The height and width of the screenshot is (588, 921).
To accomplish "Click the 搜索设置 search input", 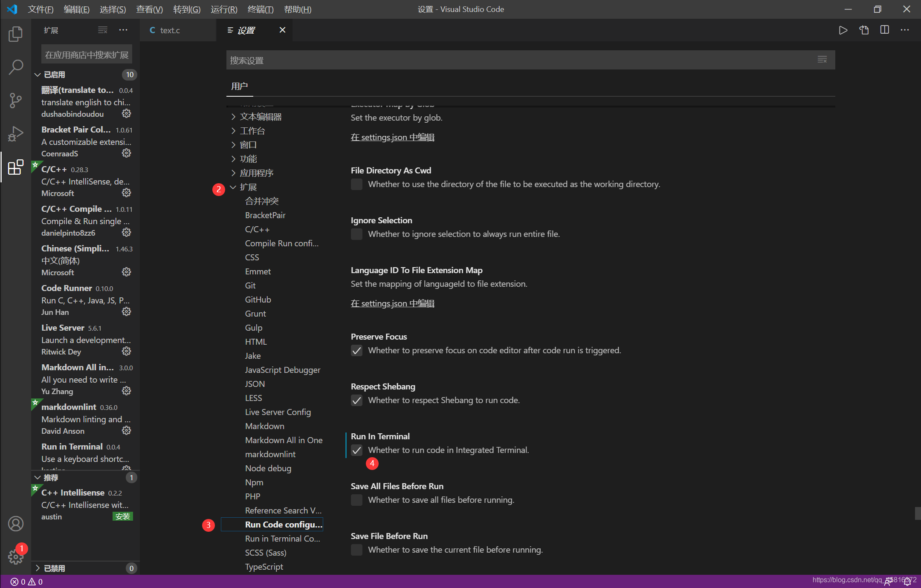I will (530, 60).
